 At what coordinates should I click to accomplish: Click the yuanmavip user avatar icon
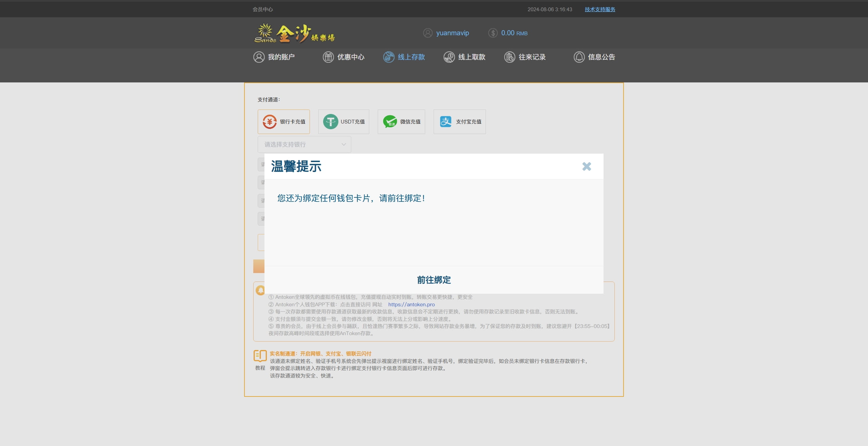point(428,33)
